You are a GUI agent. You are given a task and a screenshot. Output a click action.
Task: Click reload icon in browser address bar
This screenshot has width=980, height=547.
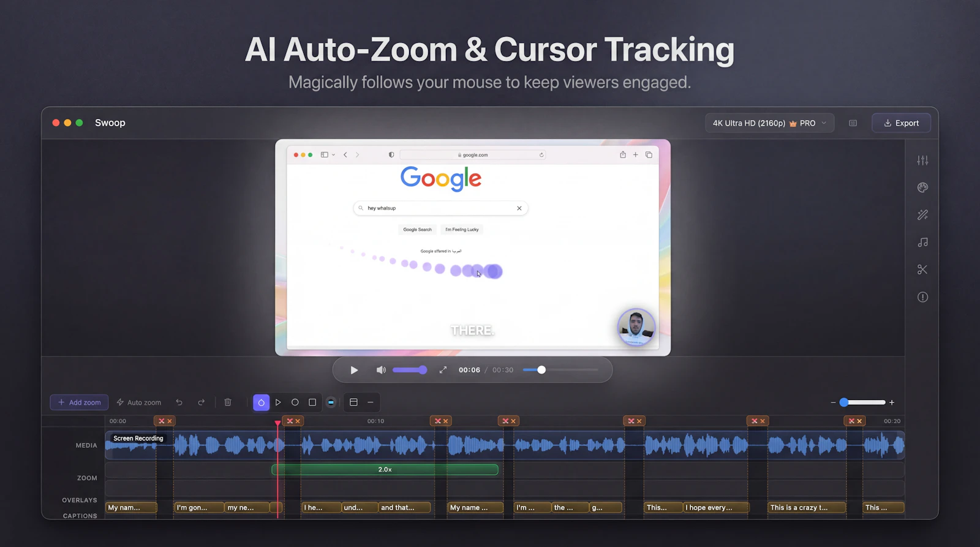click(x=541, y=155)
